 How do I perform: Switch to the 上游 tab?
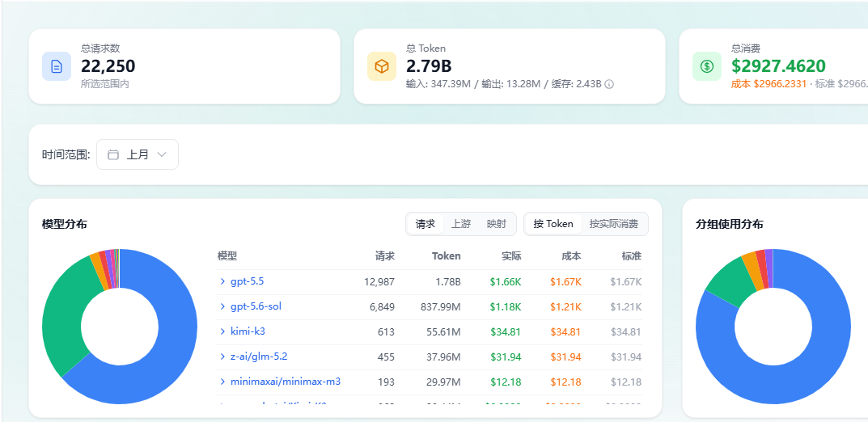point(461,224)
